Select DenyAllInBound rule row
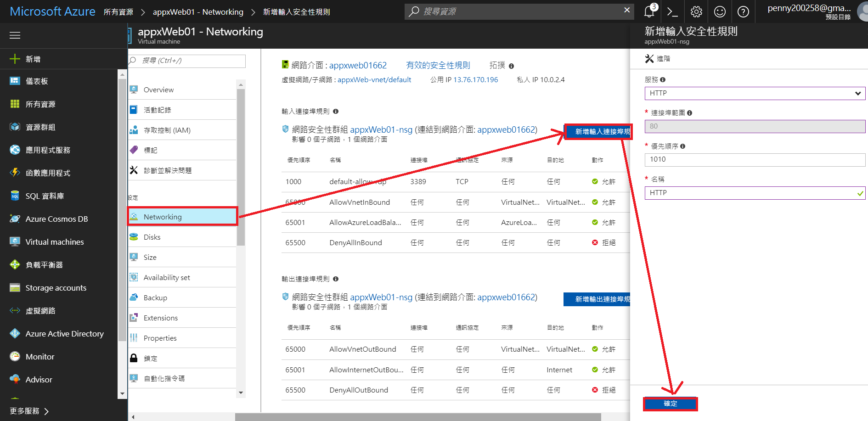The image size is (868, 421). (456, 243)
